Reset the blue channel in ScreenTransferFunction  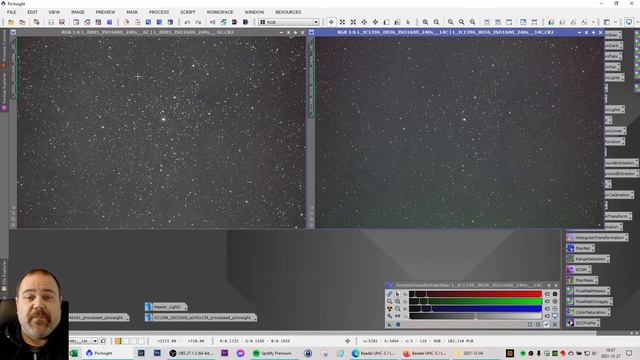point(547,309)
